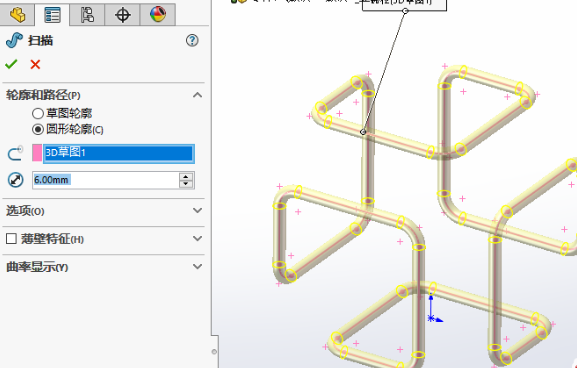
Task: Expand the 薄壁特征(H) section chevron
Action: pos(198,238)
